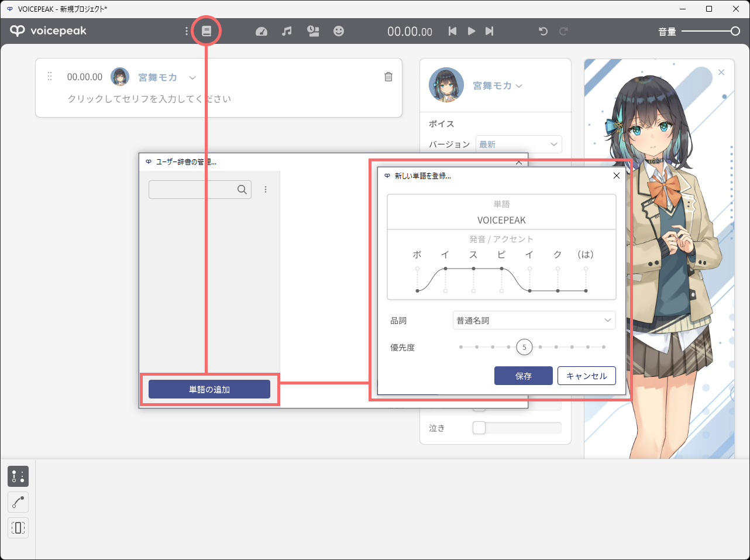Click the 単語 field containing VOICEPEAK
750x560 pixels.
pyautogui.click(x=501, y=220)
